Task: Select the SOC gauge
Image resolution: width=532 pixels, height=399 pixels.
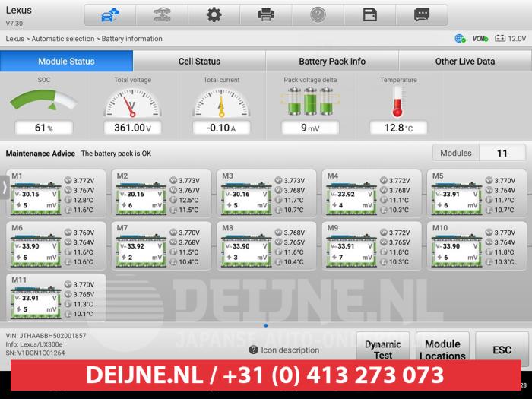Action: (43, 100)
